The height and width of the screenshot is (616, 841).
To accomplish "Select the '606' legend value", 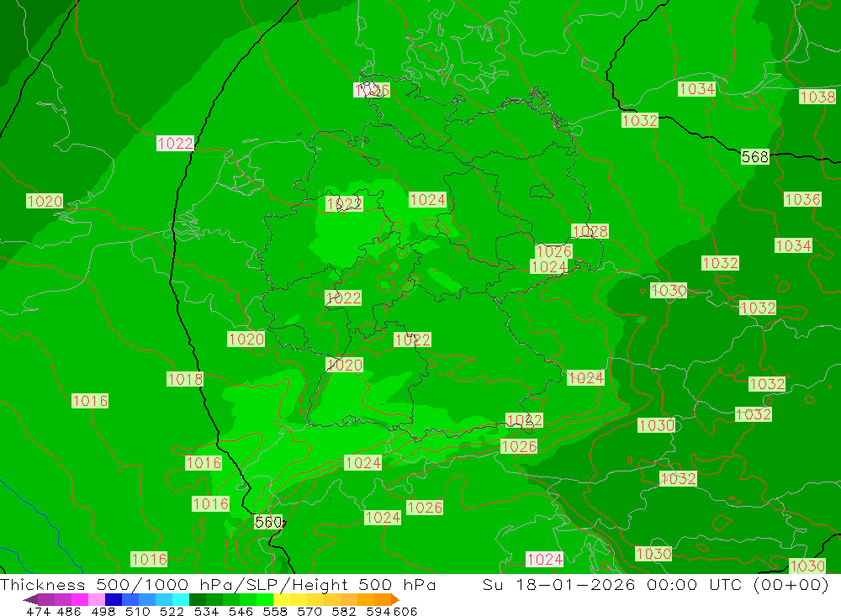I will (405, 611).
